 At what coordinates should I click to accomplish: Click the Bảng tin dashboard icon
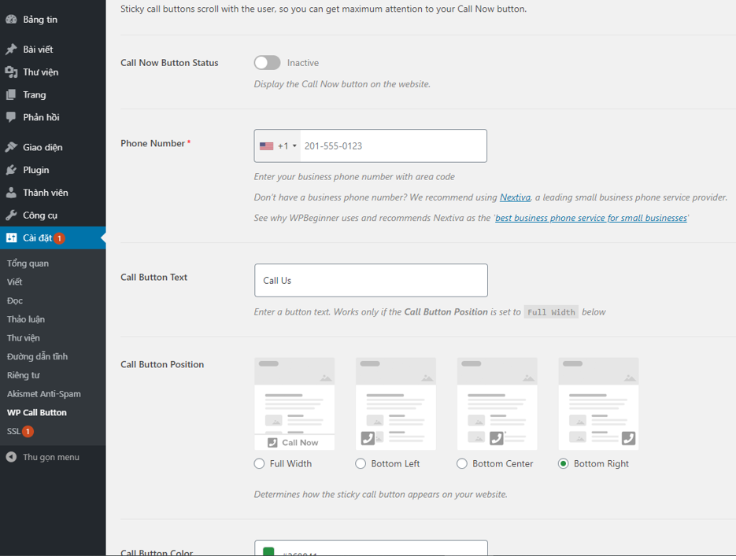click(11, 20)
